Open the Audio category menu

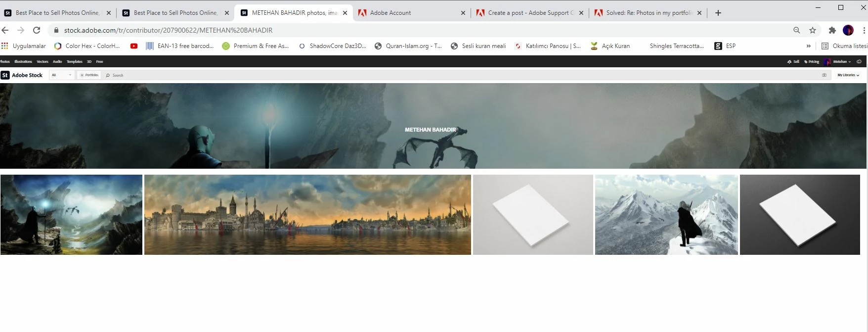pyautogui.click(x=57, y=62)
